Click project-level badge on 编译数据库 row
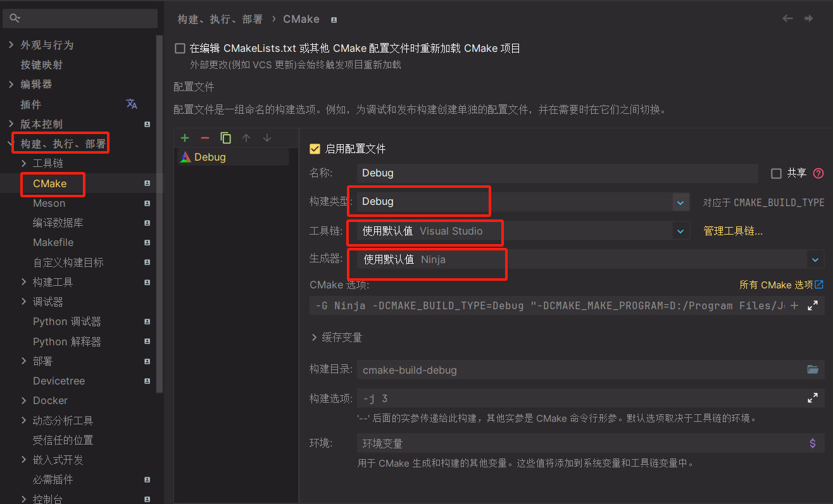Viewport: 833px width, 504px height. 147,223
